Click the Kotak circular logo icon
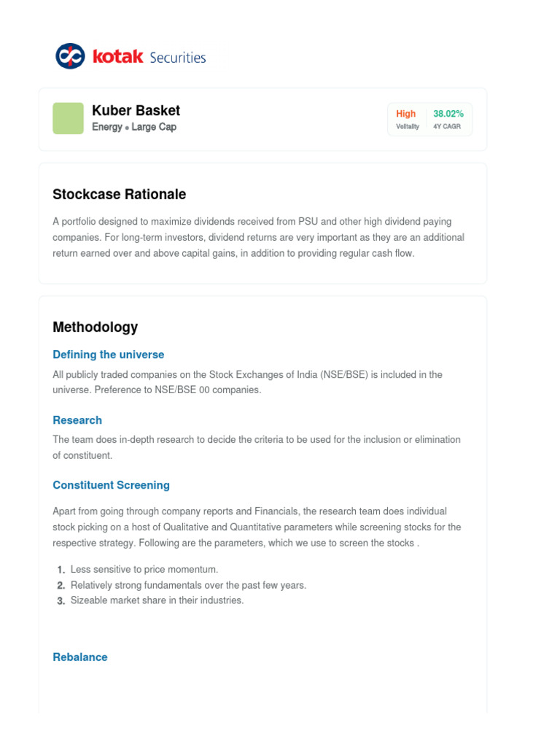This screenshot has width=560, height=747. click(x=70, y=56)
